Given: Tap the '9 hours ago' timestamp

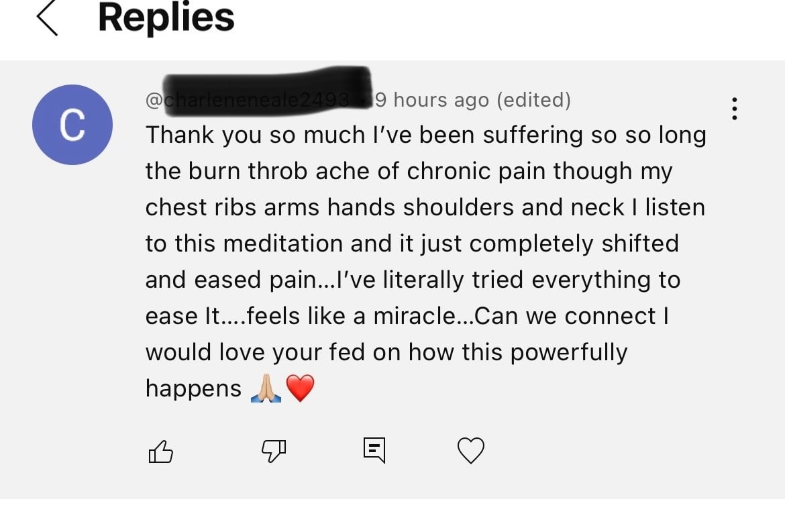Looking at the screenshot, I should tap(432, 100).
